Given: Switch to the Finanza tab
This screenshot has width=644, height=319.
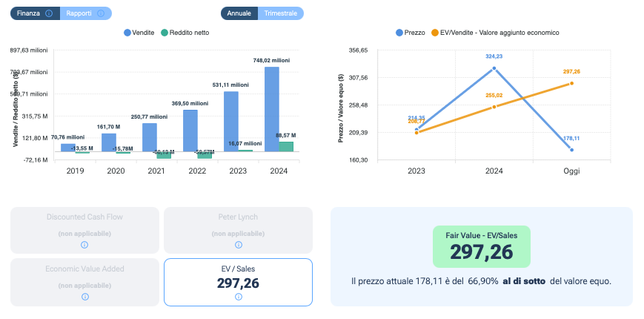Looking at the screenshot, I should [29, 13].
